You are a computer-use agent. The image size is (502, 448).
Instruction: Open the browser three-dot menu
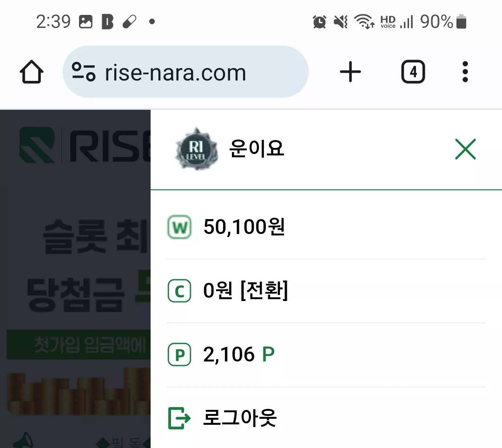coord(465,72)
